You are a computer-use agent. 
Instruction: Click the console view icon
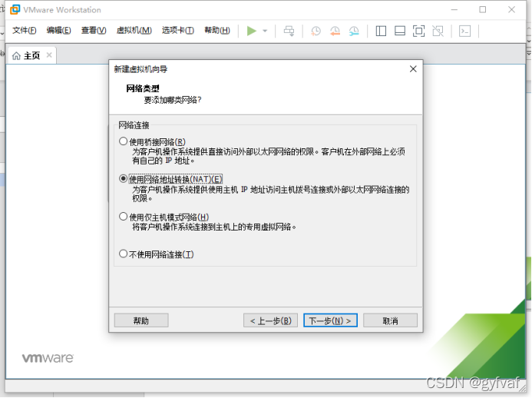tap(464, 31)
